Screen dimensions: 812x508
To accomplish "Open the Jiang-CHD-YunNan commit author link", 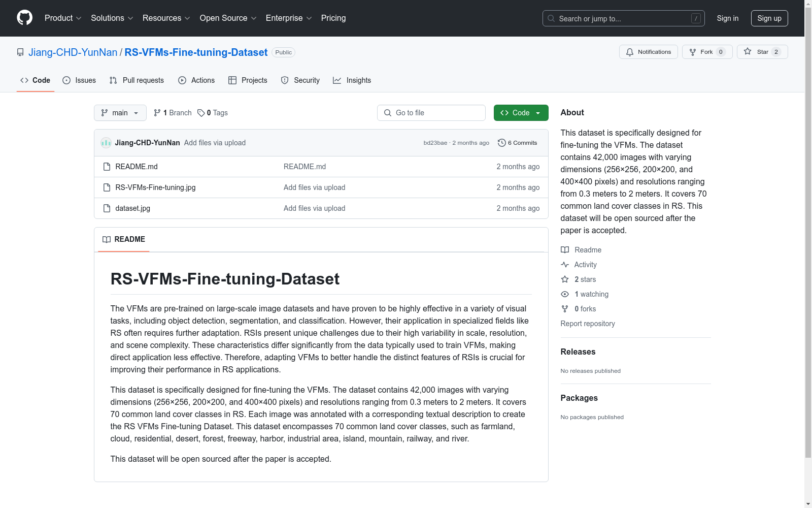I will [x=148, y=143].
